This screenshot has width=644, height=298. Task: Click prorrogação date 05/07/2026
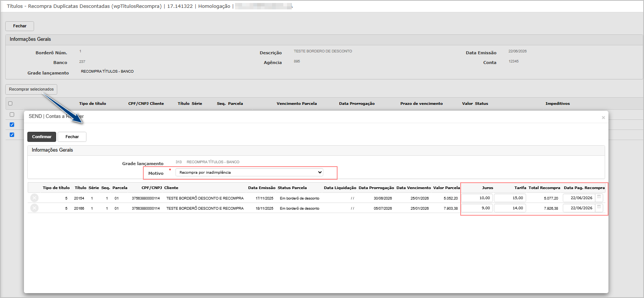tap(382, 209)
